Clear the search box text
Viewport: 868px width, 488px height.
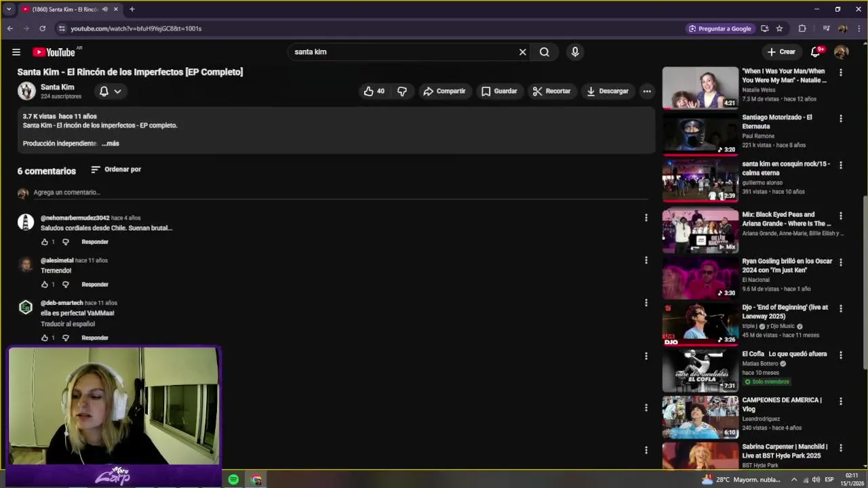point(522,52)
